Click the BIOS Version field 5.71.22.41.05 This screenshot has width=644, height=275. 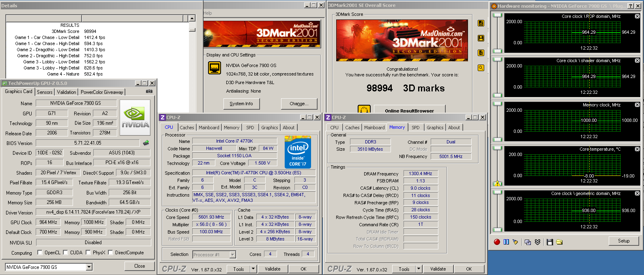click(x=88, y=143)
